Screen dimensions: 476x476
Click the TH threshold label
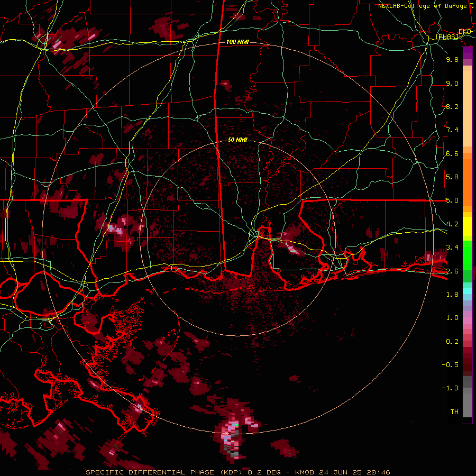pos(454,412)
